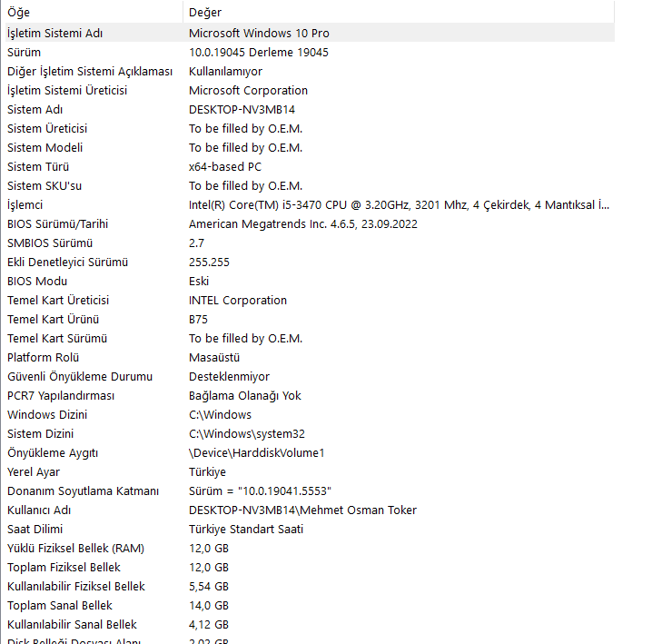
Task: Click the Türkiye locale value
Action: tap(207, 472)
